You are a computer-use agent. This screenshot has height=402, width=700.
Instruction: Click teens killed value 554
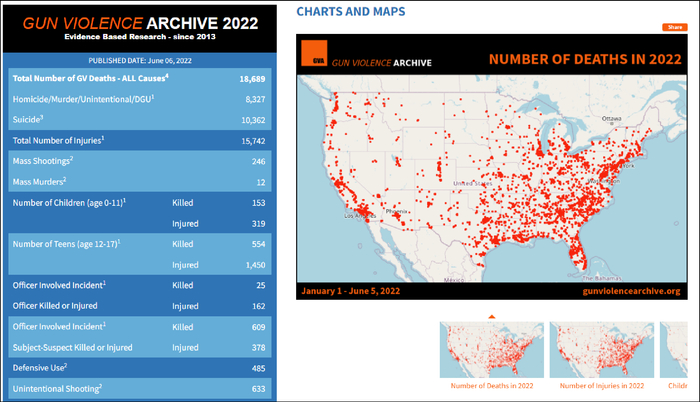tap(258, 244)
